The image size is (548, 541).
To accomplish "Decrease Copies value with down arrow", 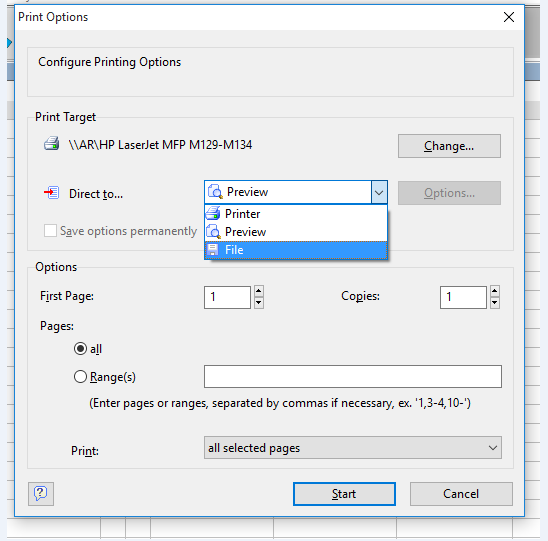I will tap(495, 303).
